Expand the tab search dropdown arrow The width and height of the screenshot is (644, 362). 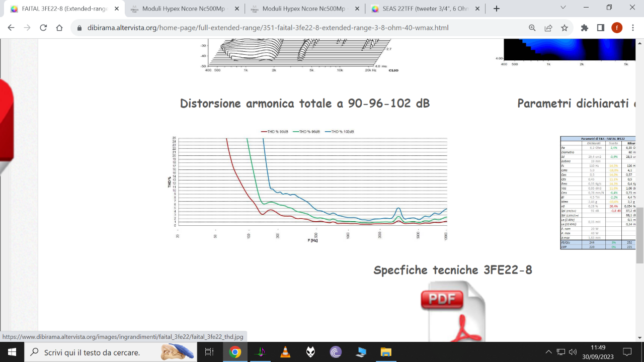point(563,8)
